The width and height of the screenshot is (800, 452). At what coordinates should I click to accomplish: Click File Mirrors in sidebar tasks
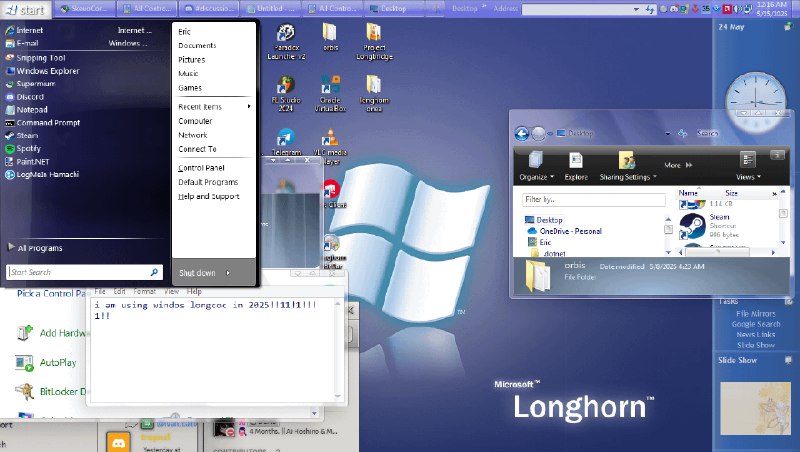tap(756, 314)
